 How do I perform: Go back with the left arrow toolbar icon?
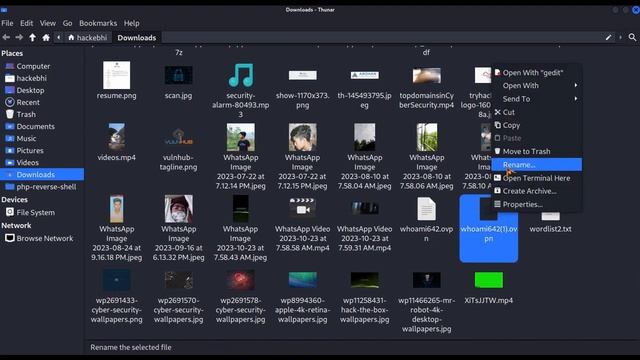[x=6, y=38]
